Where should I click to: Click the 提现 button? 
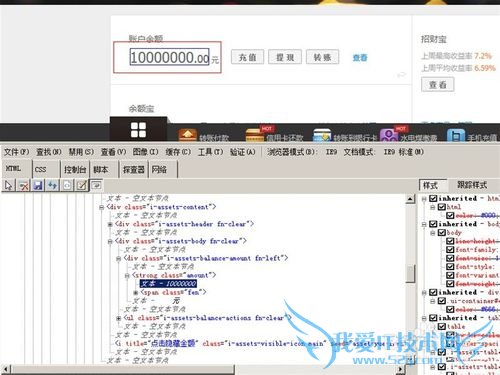285,57
